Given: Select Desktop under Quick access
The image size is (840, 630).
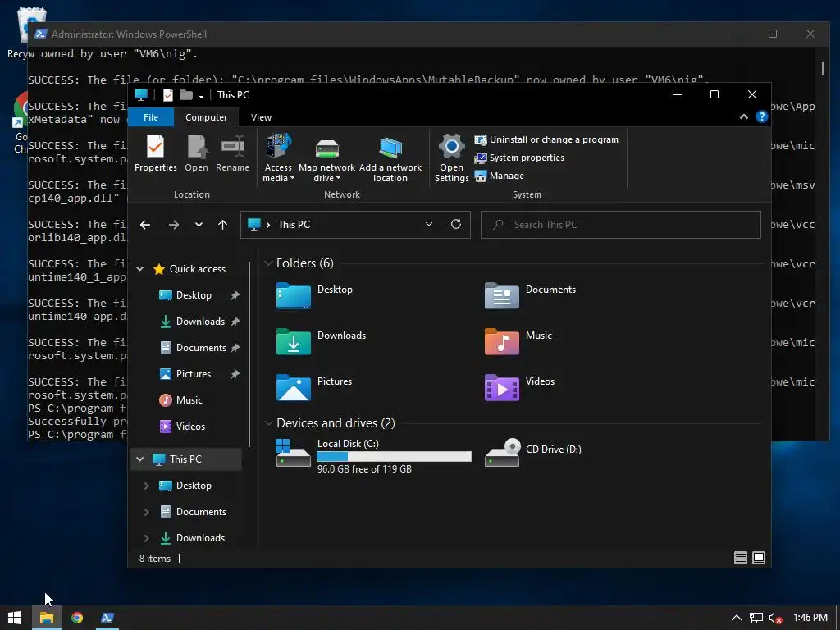Looking at the screenshot, I should [x=192, y=295].
